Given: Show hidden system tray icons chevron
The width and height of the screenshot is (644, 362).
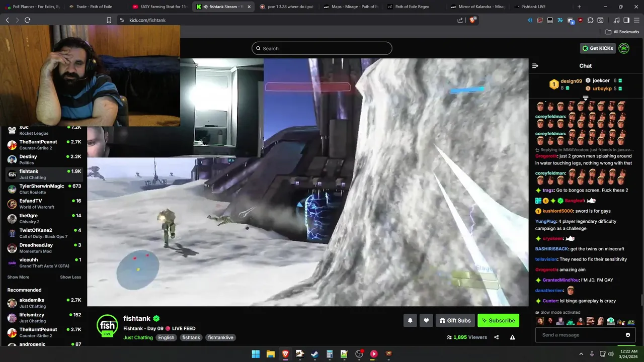Looking at the screenshot, I should pos(582,354).
